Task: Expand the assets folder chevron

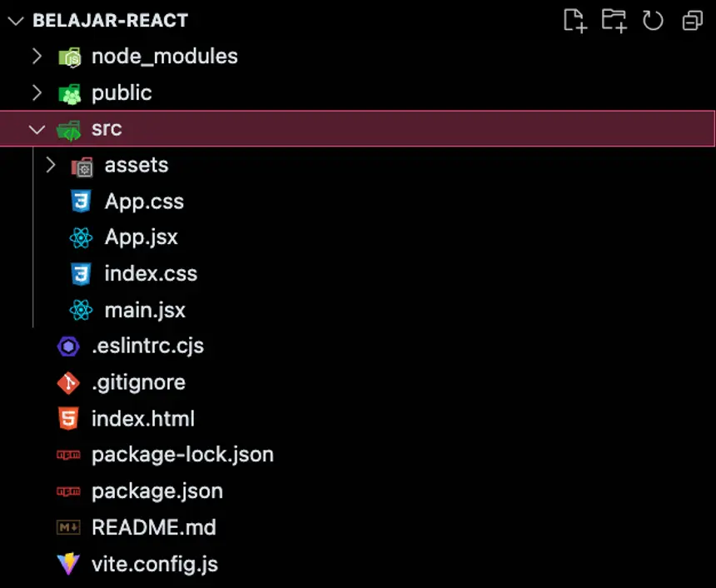Action: pyautogui.click(x=51, y=165)
